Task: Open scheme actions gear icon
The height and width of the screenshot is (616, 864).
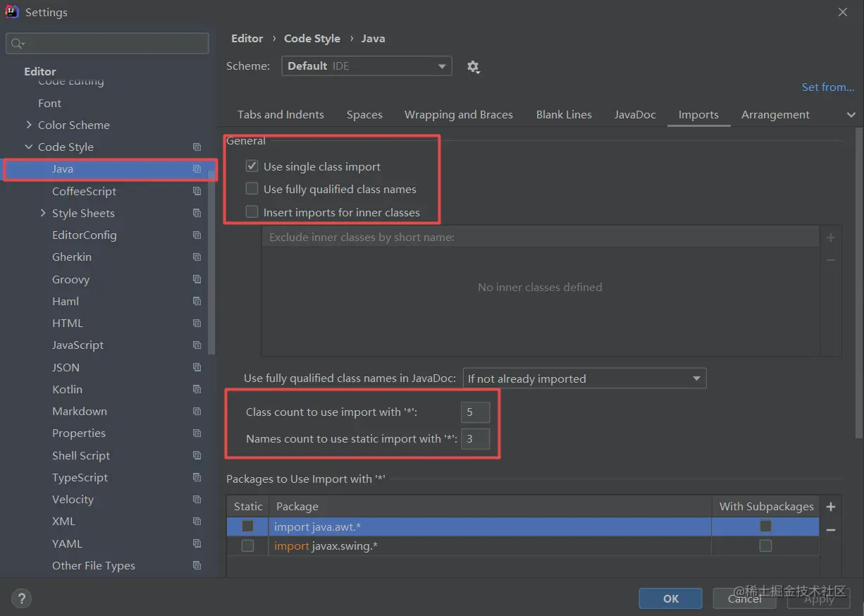Action: coord(473,66)
